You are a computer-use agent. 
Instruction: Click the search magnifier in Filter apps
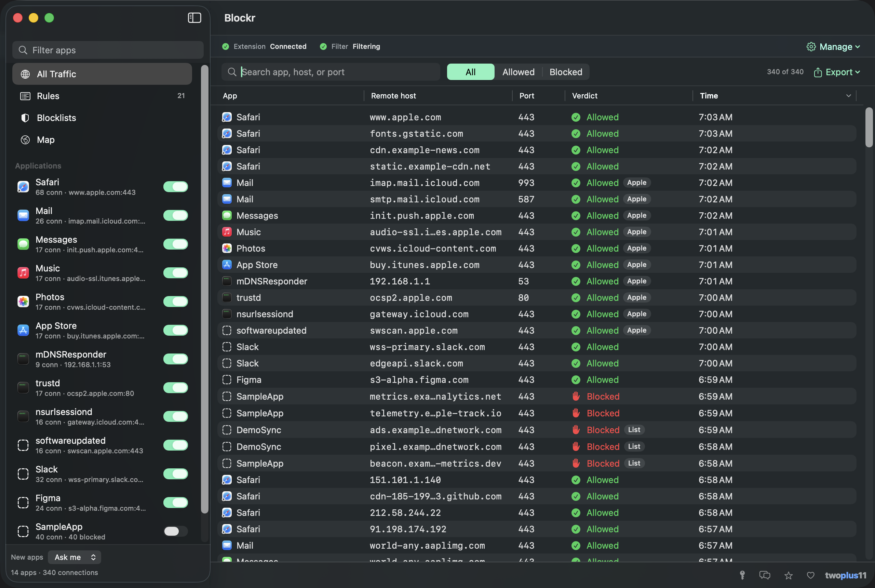23,50
